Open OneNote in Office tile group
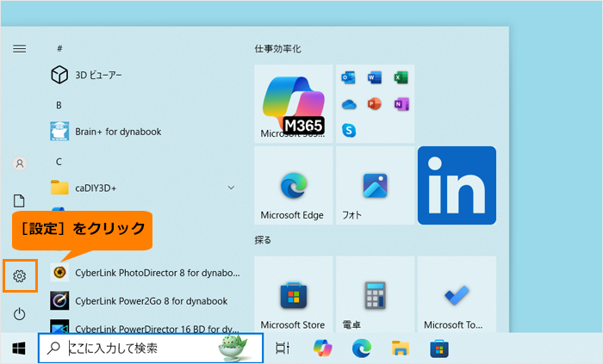 (401, 104)
